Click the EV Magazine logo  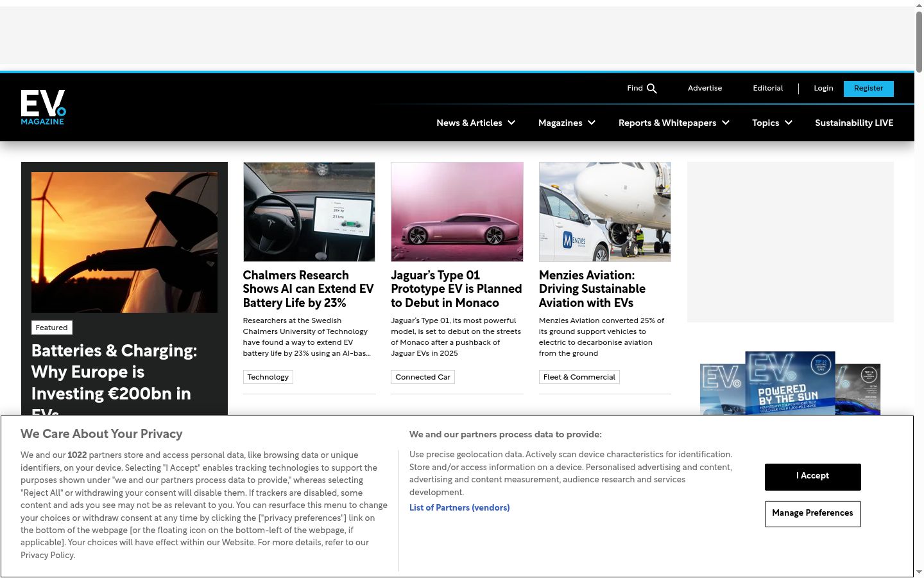(43, 107)
